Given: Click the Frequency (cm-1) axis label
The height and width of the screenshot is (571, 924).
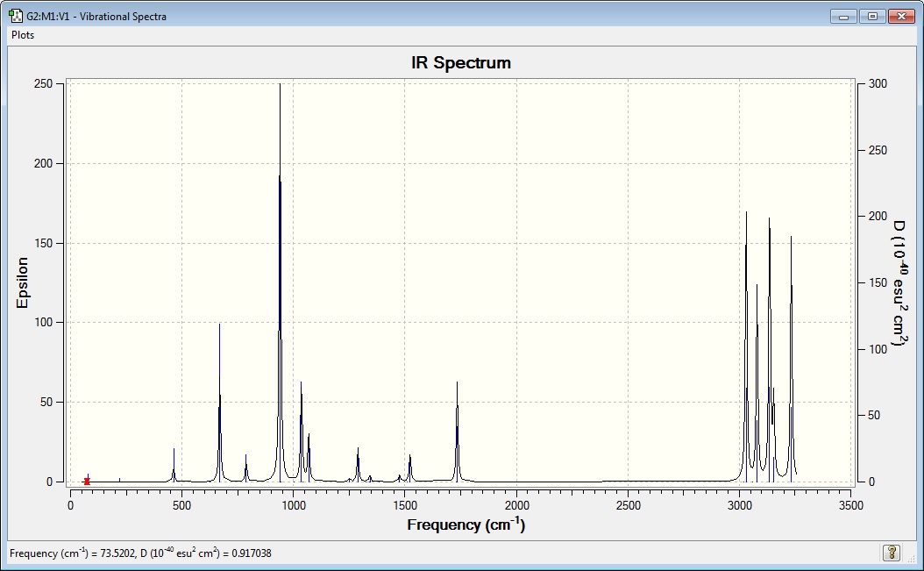Looking at the screenshot, I should tap(466, 525).
